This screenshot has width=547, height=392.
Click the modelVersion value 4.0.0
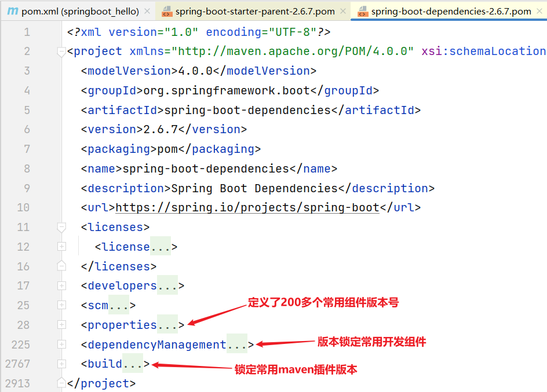pos(195,71)
